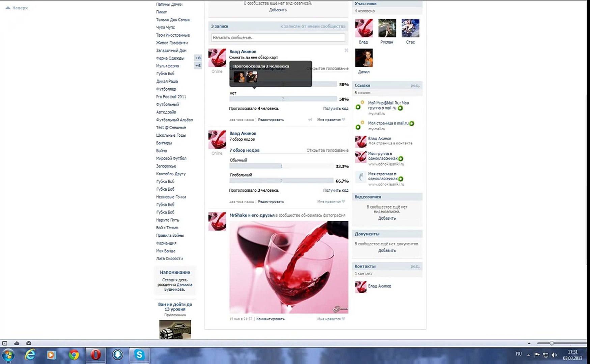The height and width of the screenshot is (364, 590).
Task: Click second voter avatar in tooltip
Action: 252,77
